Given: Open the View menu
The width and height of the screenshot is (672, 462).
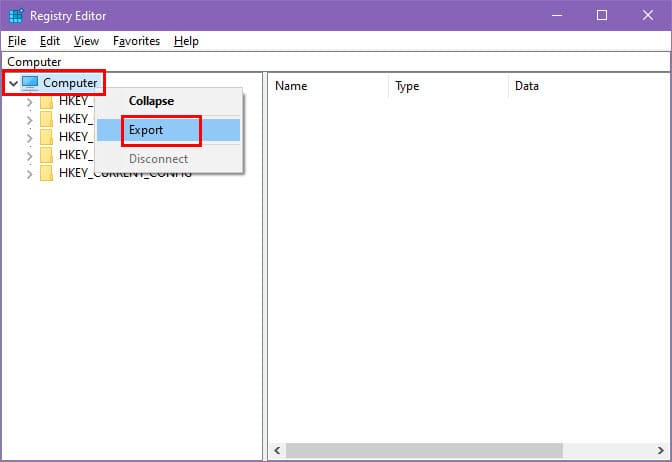Looking at the screenshot, I should coord(86,41).
